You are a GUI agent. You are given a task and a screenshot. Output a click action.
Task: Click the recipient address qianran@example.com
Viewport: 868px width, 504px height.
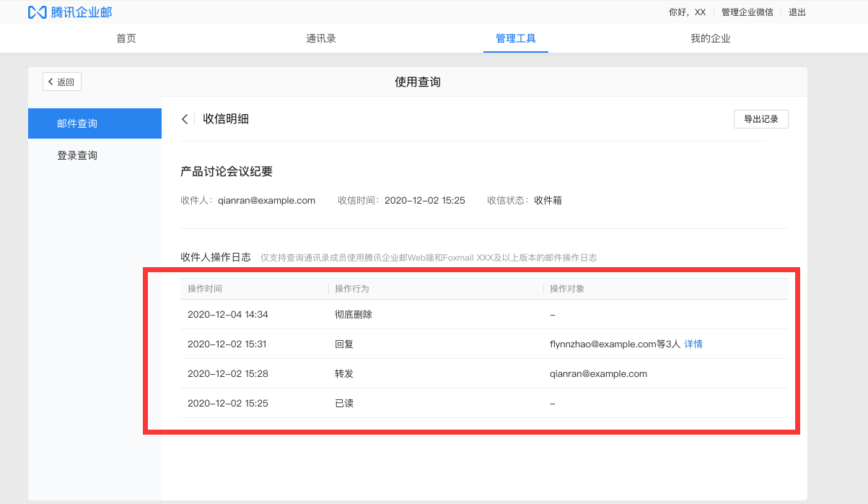(265, 200)
